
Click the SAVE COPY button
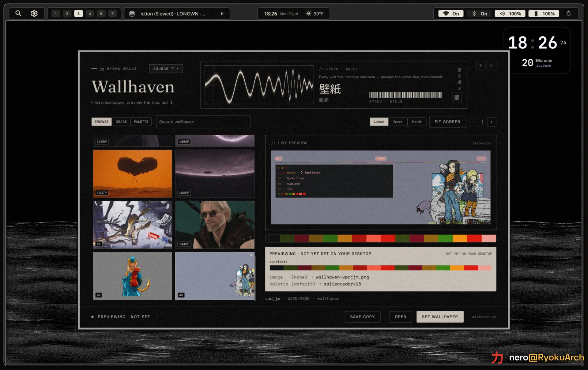[363, 317]
